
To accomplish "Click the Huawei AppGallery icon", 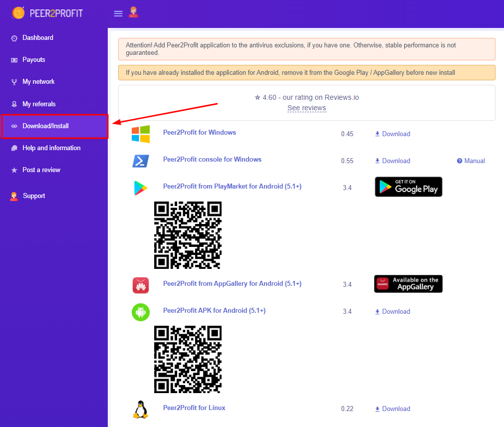I will 141,285.
